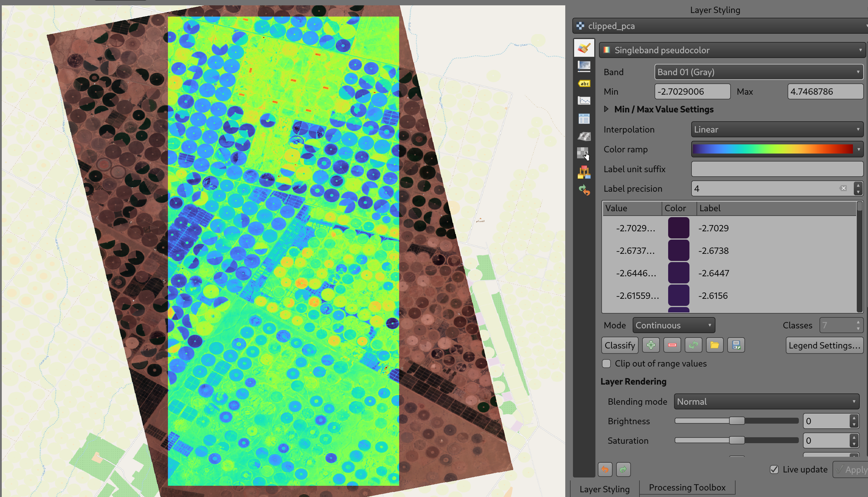The image size is (868, 497).
Task: Click the orange undo arrow button
Action: pos(605,470)
